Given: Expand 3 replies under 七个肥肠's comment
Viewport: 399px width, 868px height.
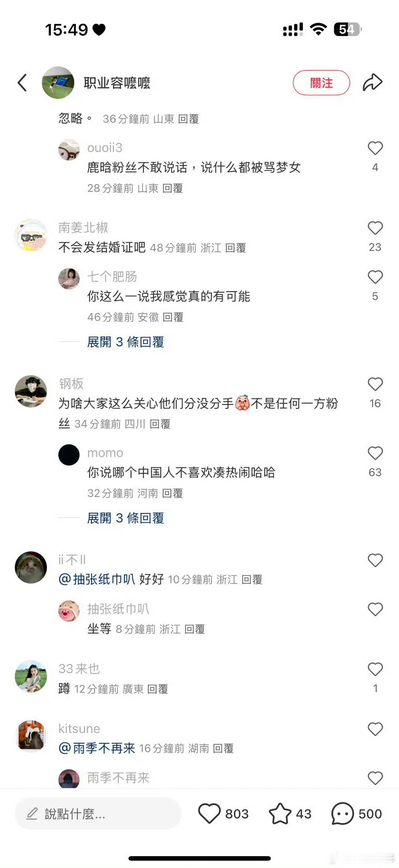Looking at the screenshot, I should click(126, 342).
